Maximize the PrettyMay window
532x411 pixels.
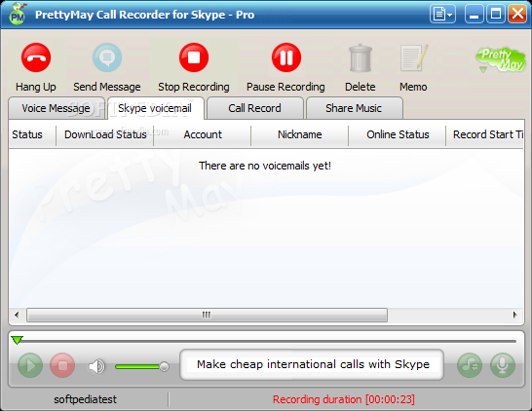(x=496, y=15)
